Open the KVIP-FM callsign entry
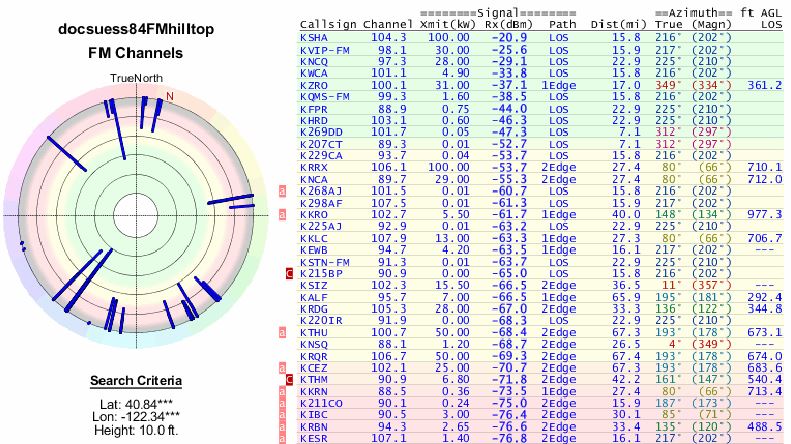Screen dimensions: 791x444 322,48
